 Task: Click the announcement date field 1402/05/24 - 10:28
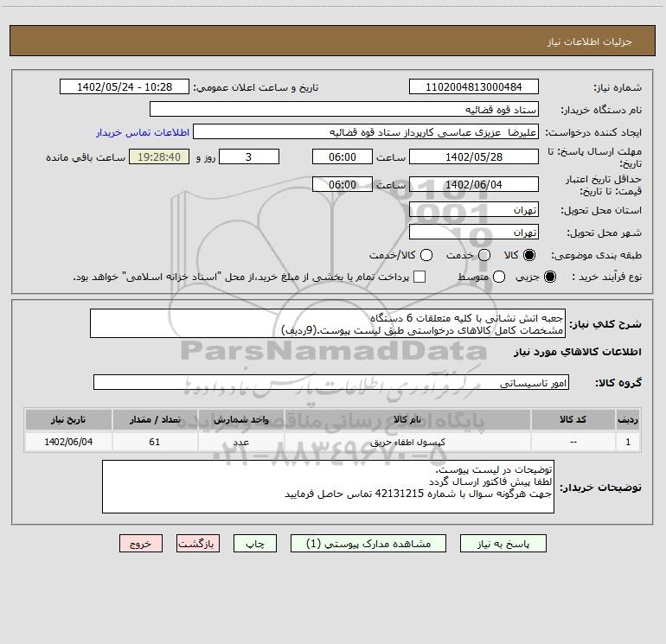pyautogui.click(x=125, y=86)
